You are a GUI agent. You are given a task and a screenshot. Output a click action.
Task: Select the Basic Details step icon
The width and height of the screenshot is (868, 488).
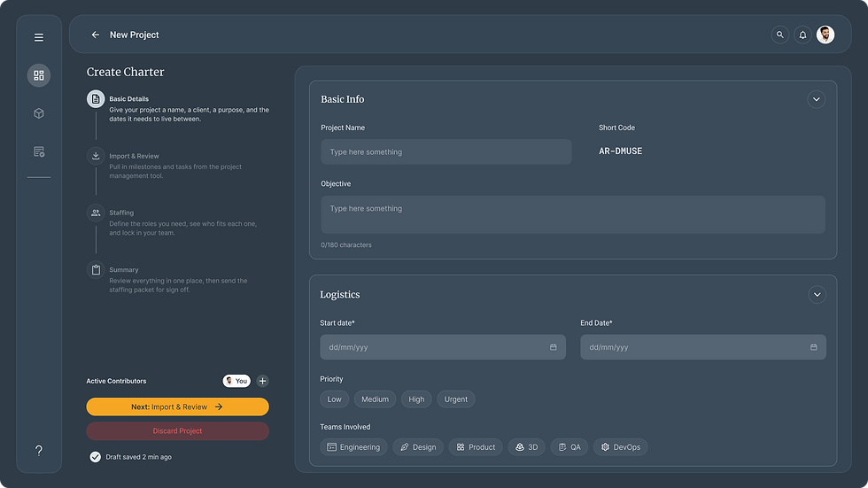click(96, 99)
